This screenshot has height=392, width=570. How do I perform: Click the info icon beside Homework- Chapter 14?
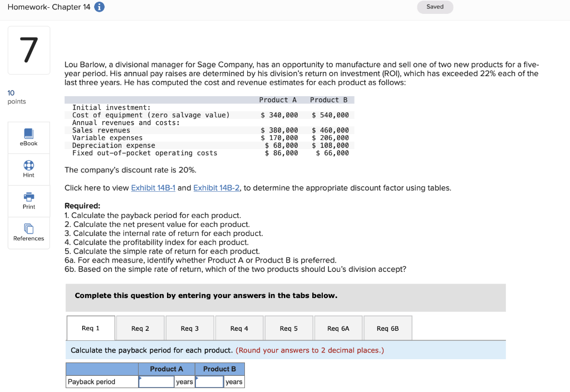click(99, 7)
